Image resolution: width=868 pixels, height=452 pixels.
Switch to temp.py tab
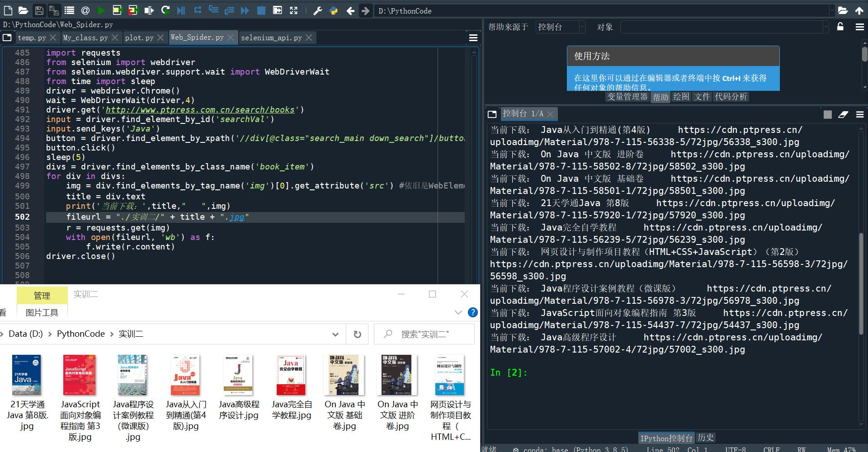[x=32, y=38]
